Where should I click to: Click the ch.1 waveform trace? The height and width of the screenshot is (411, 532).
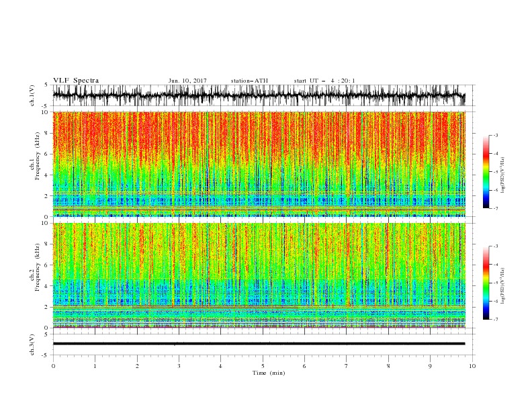(x=259, y=95)
